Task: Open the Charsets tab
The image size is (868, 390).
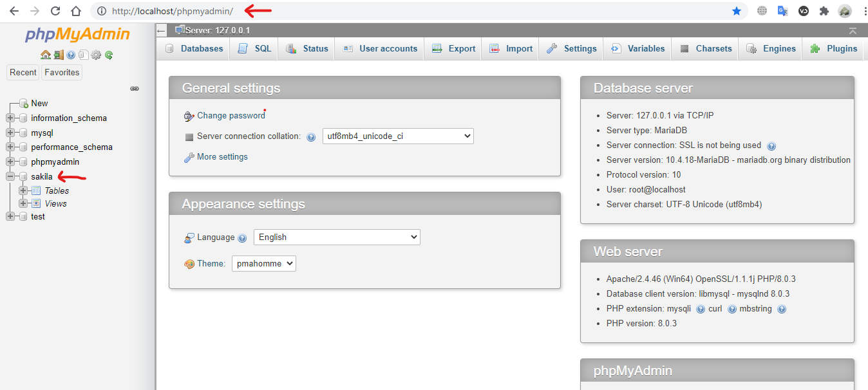Action: tap(706, 48)
